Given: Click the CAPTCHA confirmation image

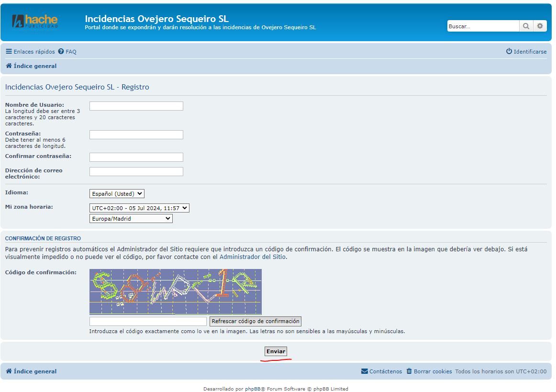Looking at the screenshot, I should point(176,291).
